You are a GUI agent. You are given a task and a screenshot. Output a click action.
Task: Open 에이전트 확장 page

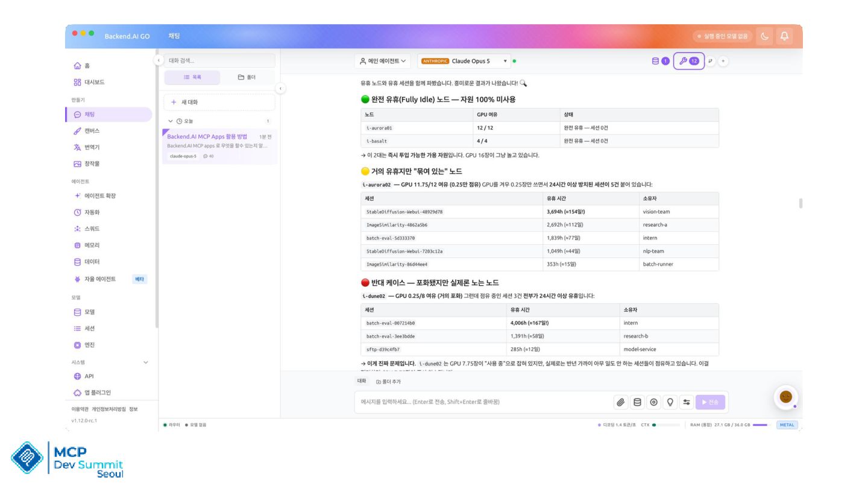click(x=108, y=196)
